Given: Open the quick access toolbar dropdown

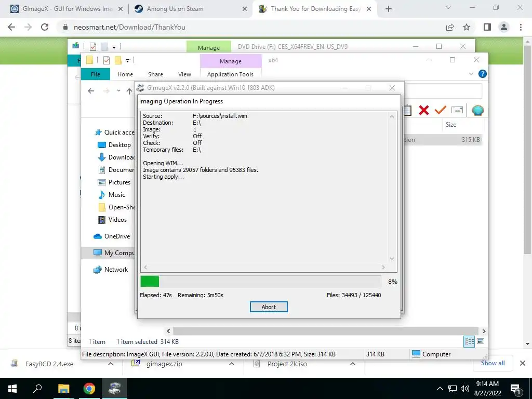Looking at the screenshot, I should pyautogui.click(x=127, y=60).
